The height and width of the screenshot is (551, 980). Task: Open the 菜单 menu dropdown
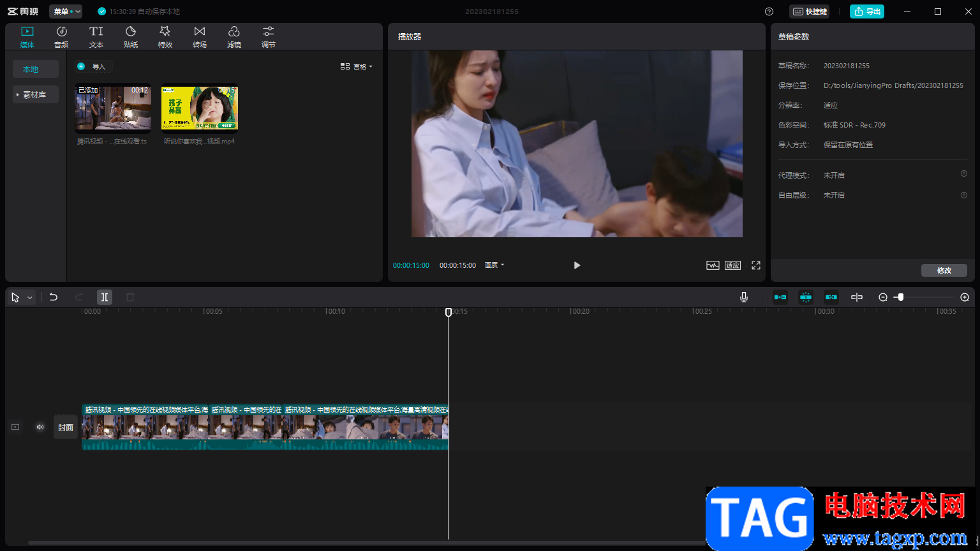pos(66,11)
